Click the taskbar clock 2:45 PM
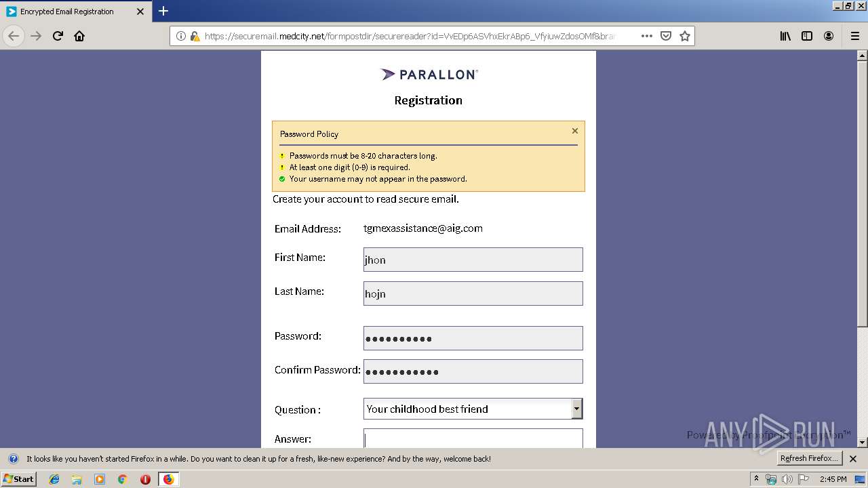 pyautogui.click(x=833, y=479)
